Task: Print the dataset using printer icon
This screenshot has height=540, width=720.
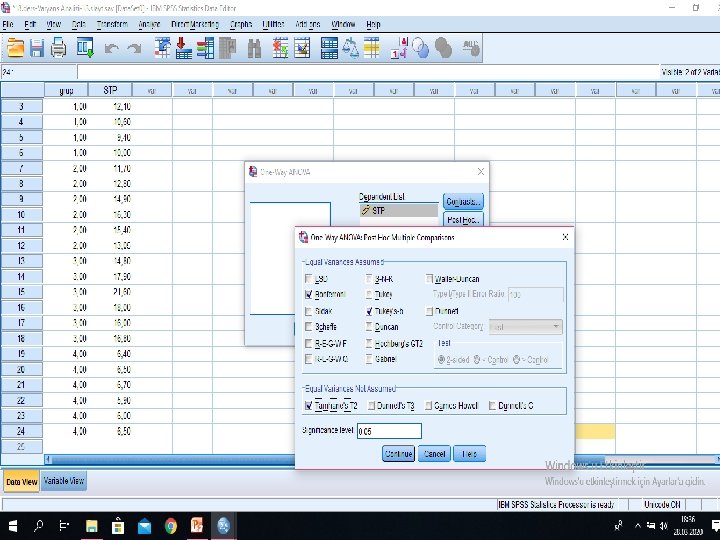Action: click(x=58, y=48)
